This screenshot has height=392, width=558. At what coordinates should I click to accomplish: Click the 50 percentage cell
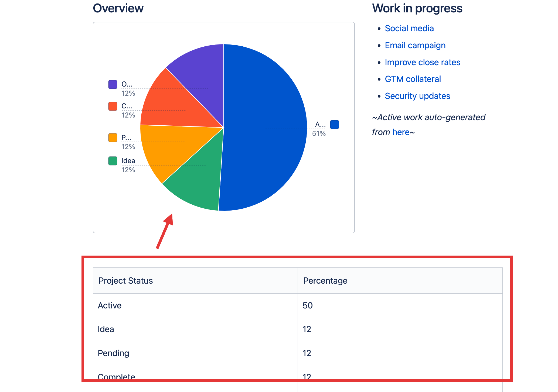point(400,305)
